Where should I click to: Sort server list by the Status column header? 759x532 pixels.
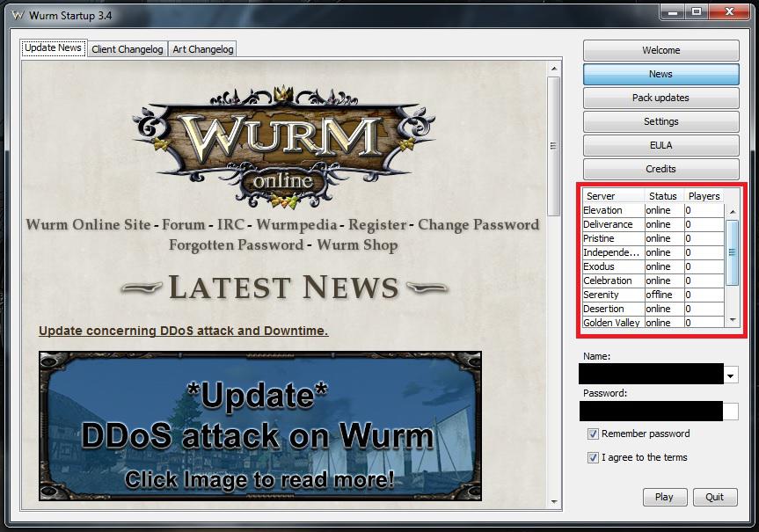pyautogui.click(x=664, y=196)
